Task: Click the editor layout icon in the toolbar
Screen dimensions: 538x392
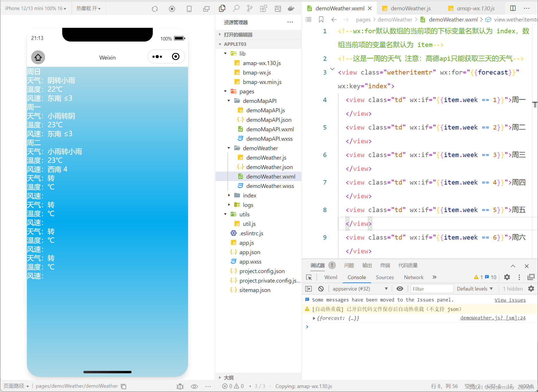Action: pos(278,9)
